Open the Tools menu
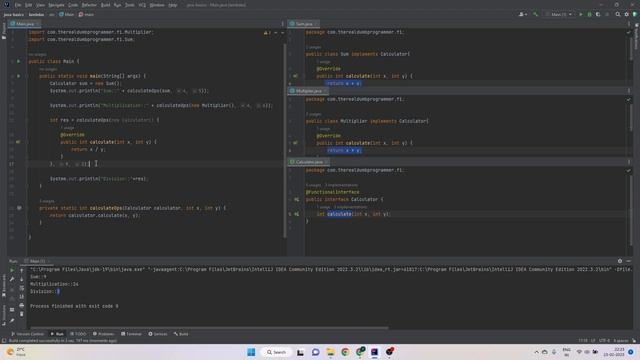640x360 pixels. click(130, 5)
